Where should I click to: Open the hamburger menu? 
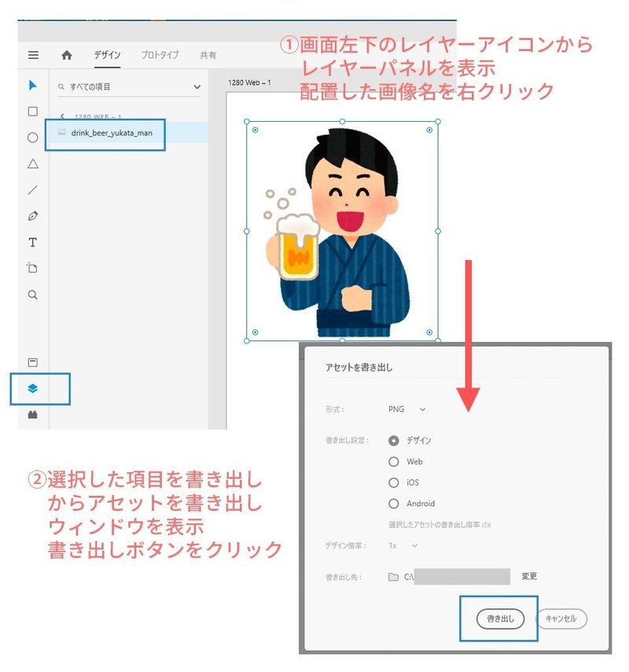coord(34,55)
